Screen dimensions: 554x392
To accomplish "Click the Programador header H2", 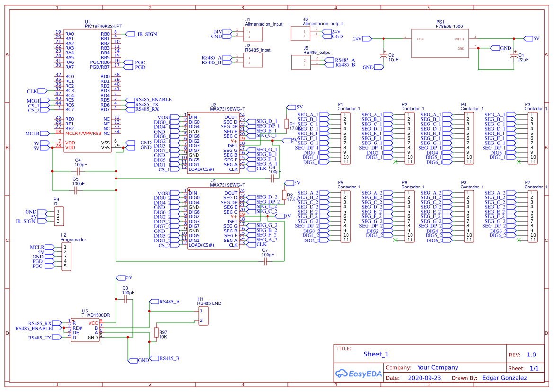I will [x=65, y=256].
